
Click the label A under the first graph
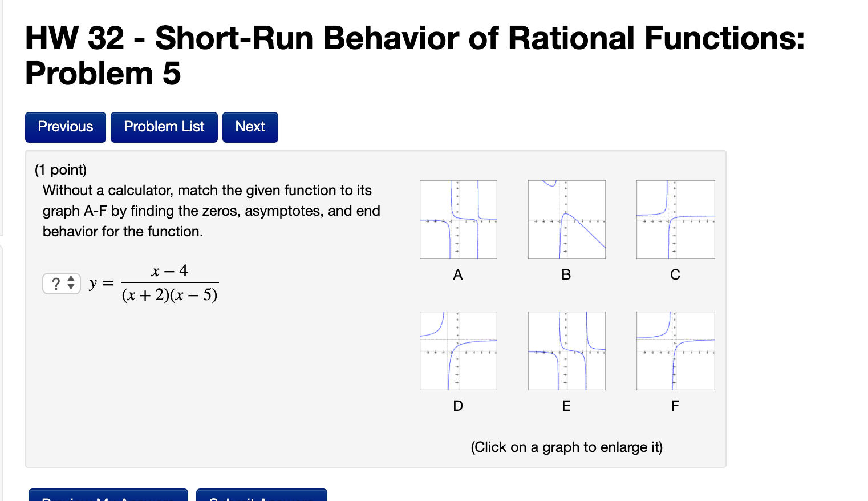tap(458, 274)
